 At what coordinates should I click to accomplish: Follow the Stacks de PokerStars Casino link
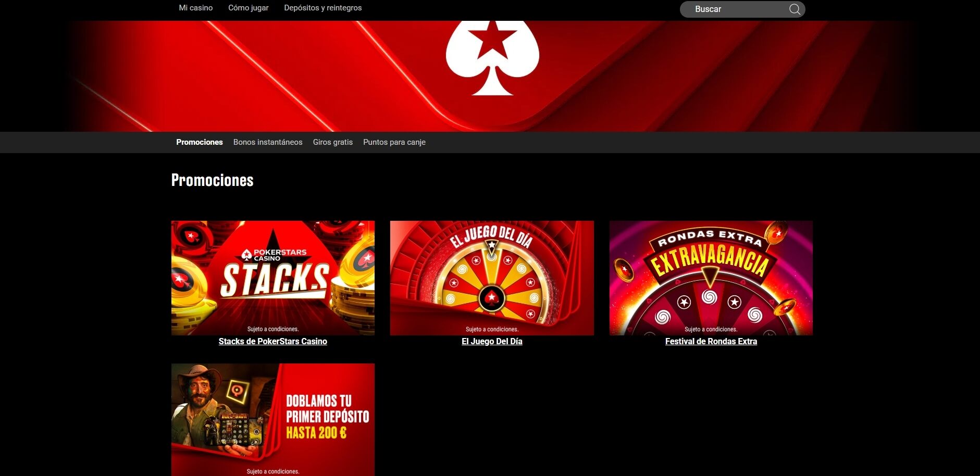coord(272,341)
